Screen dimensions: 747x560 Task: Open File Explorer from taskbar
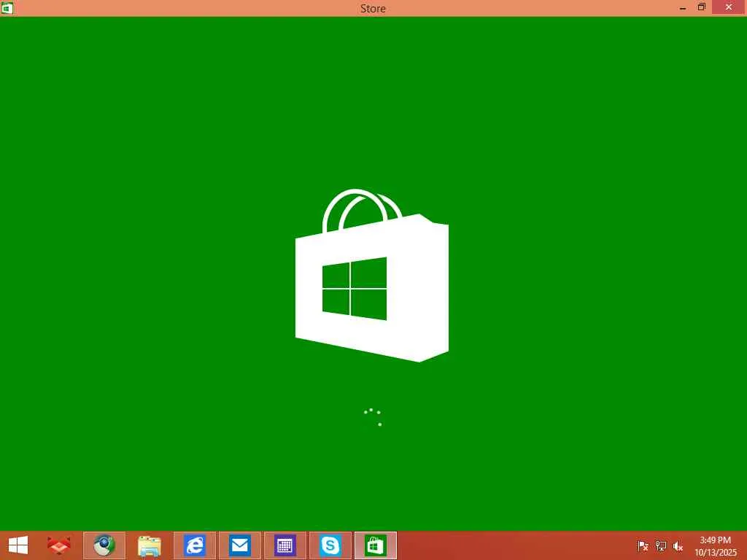point(150,545)
